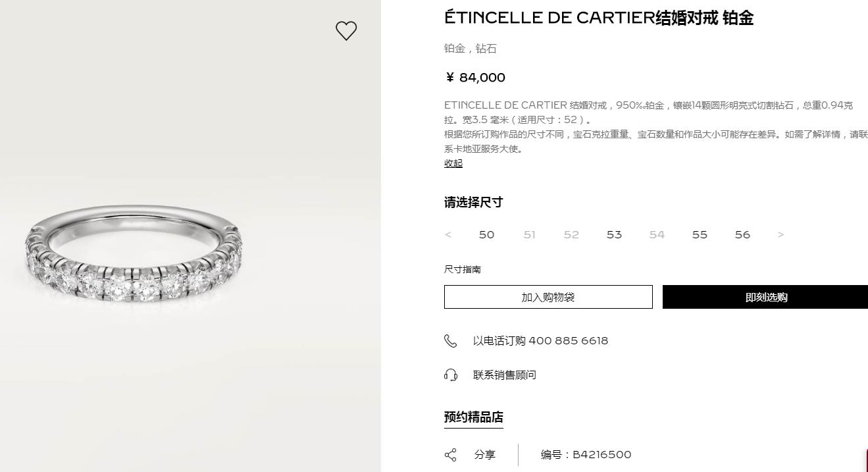Viewport: 868px width, 472px height.
Task: Click 加入购物袋 add to bag button
Action: click(548, 297)
